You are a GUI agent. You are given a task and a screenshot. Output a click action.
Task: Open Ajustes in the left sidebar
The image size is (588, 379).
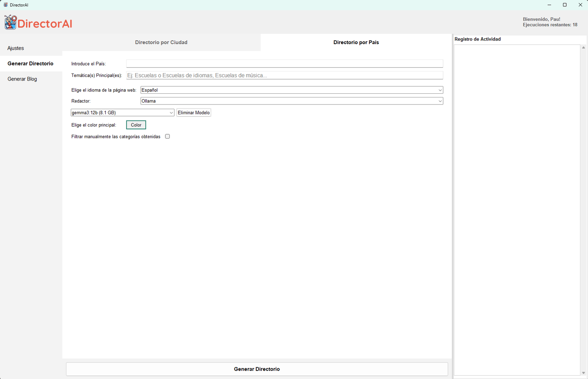pyautogui.click(x=16, y=48)
